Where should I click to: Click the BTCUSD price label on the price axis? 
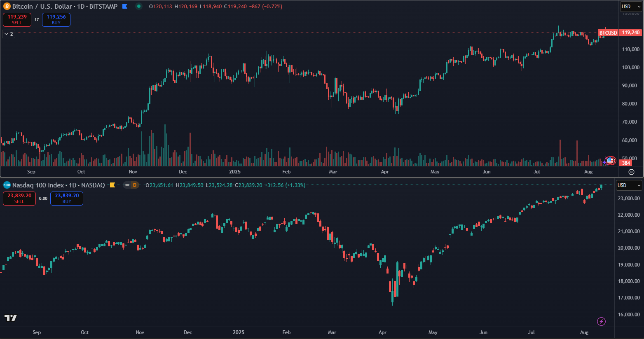point(608,33)
